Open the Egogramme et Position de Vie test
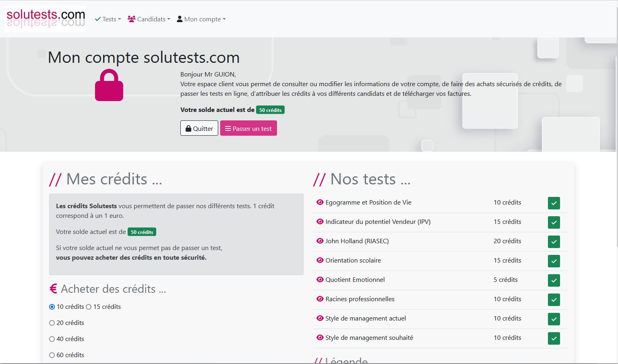 pyautogui.click(x=368, y=202)
